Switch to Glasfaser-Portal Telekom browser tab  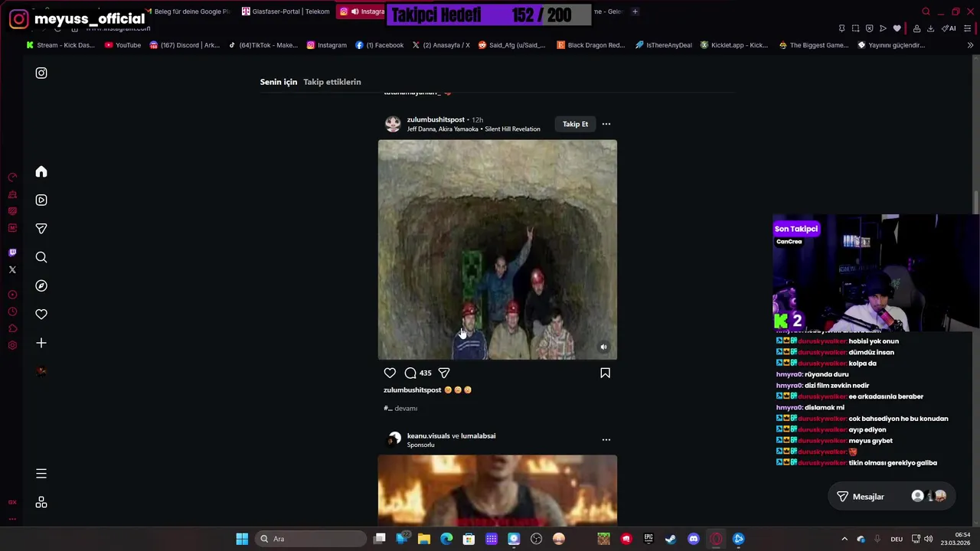pyautogui.click(x=285, y=11)
